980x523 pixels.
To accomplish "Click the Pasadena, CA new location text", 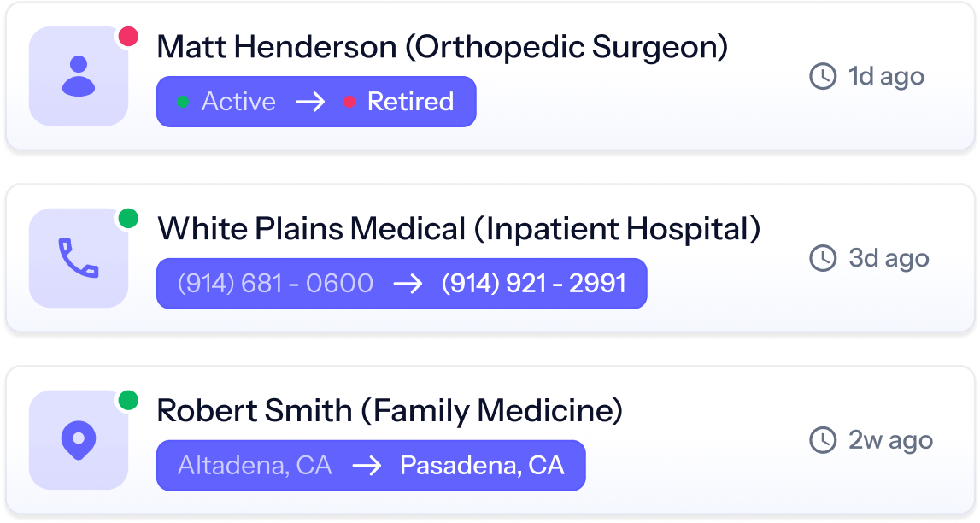I will (482, 466).
